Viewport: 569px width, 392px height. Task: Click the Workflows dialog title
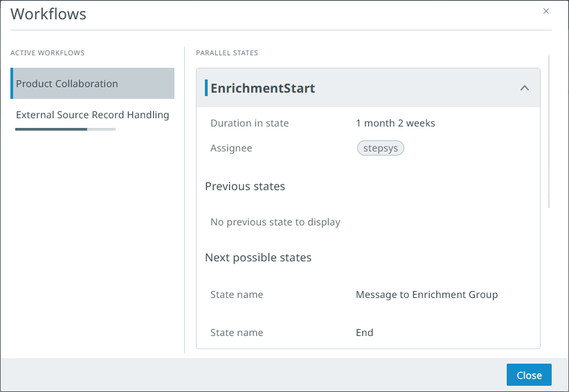coord(48,14)
